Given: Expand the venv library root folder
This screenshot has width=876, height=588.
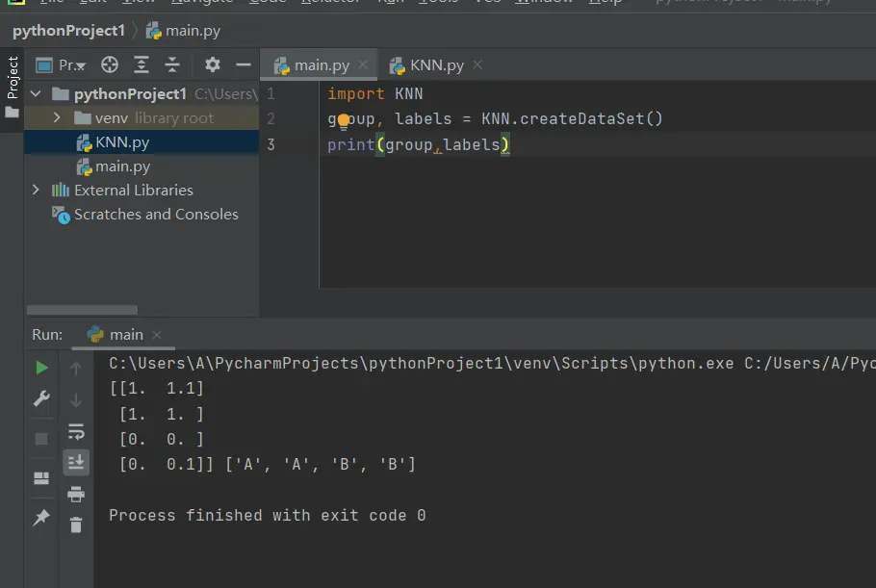Looking at the screenshot, I should coord(57,117).
